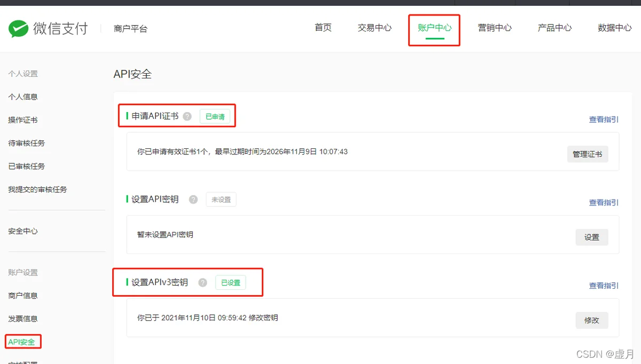641x364 pixels.
Task: Click the WeChat Pay green logo icon
Action: point(18,28)
